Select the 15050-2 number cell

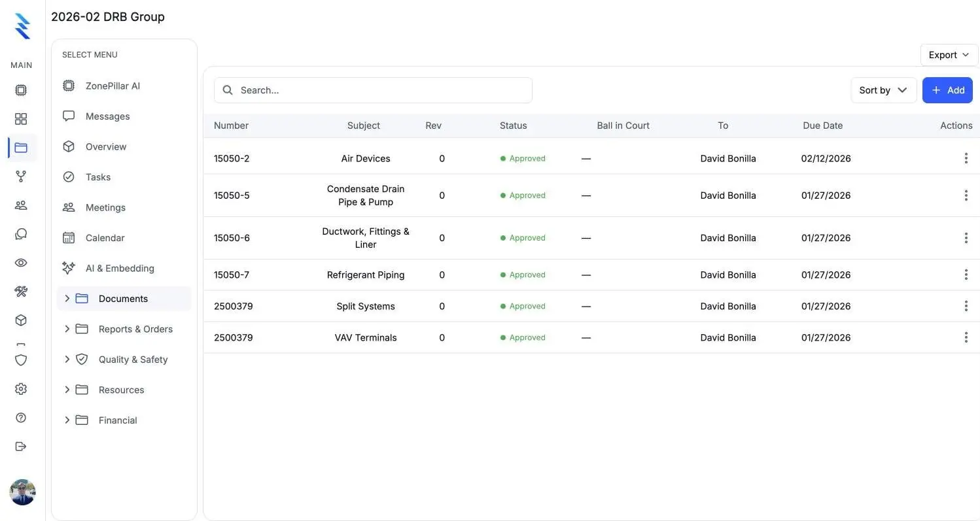(x=232, y=158)
